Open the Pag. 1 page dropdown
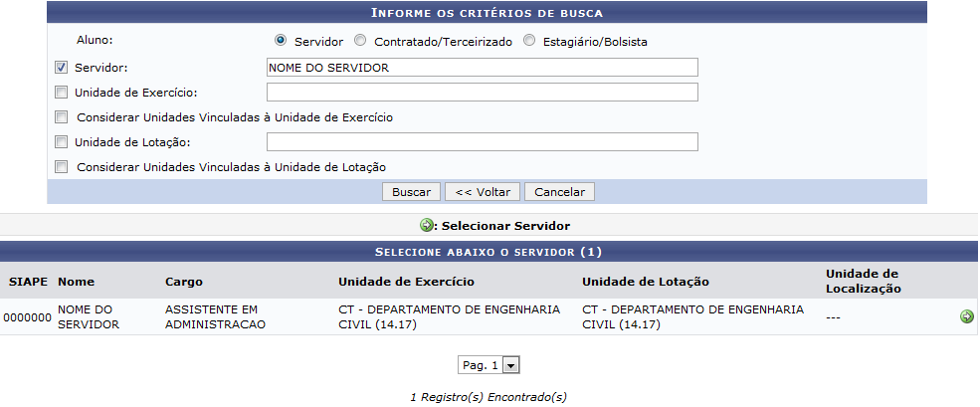 pyautogui.click(x=489, y=366)
